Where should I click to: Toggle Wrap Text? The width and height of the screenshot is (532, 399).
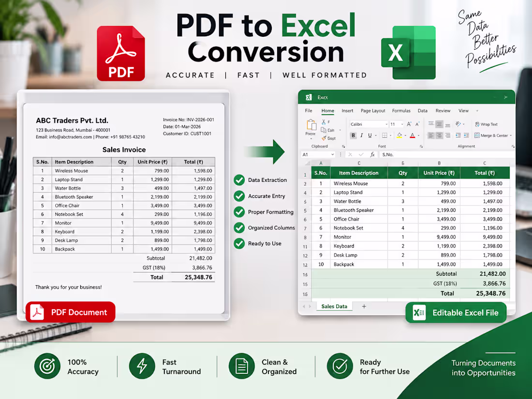[486, 124]
